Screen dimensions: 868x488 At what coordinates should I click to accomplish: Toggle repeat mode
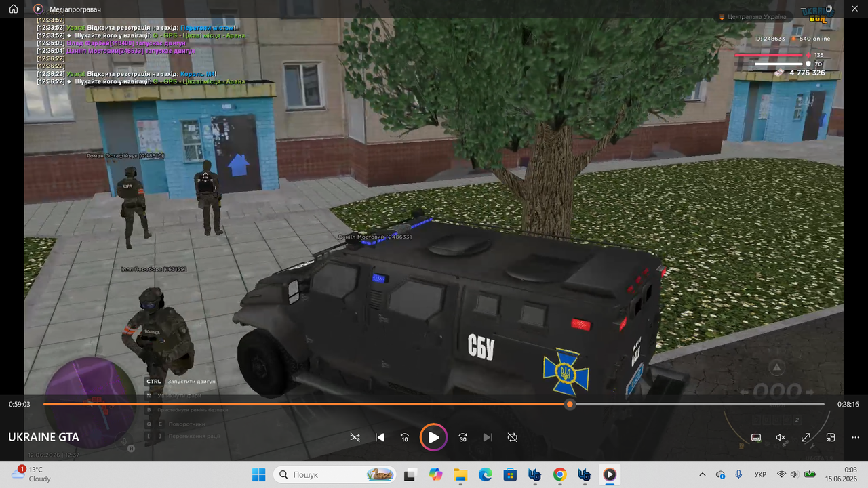(x=513, y=437)
